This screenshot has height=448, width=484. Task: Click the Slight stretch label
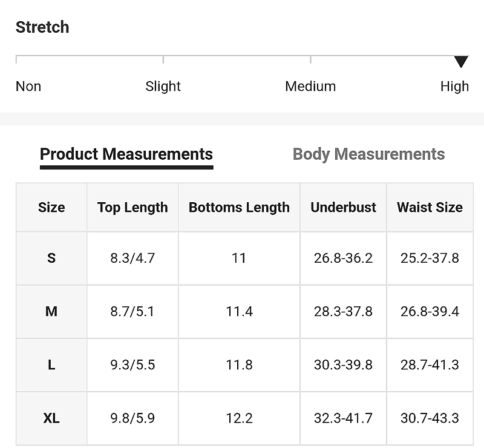[163, 86]
